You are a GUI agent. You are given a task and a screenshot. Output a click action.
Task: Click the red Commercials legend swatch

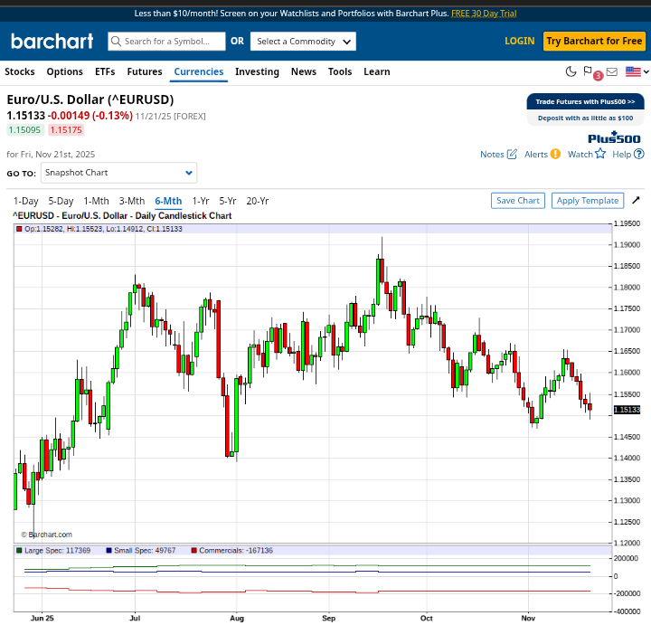(x=193, y=551)
